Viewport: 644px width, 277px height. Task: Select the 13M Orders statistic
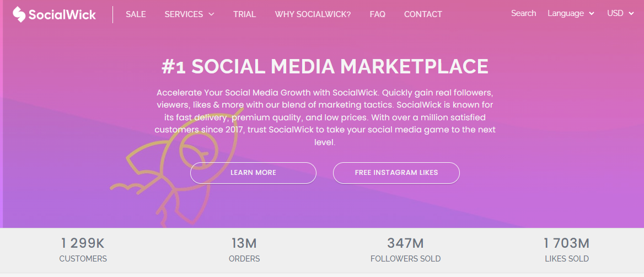(244, 250)
